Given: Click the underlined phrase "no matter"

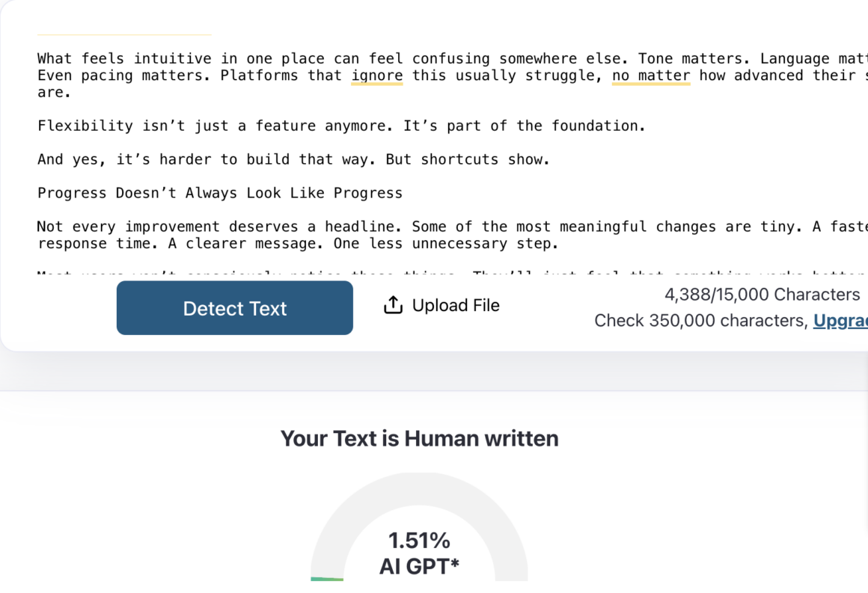Looking at the screenshot, I should click(x=651, y=76).
